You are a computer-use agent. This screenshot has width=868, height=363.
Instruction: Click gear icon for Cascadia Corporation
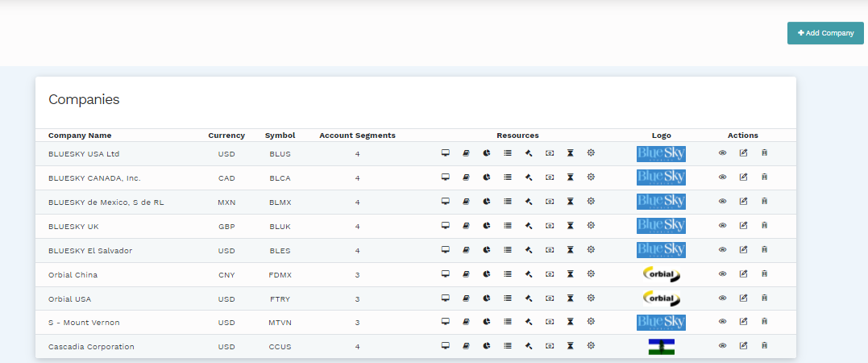point(591,346)
